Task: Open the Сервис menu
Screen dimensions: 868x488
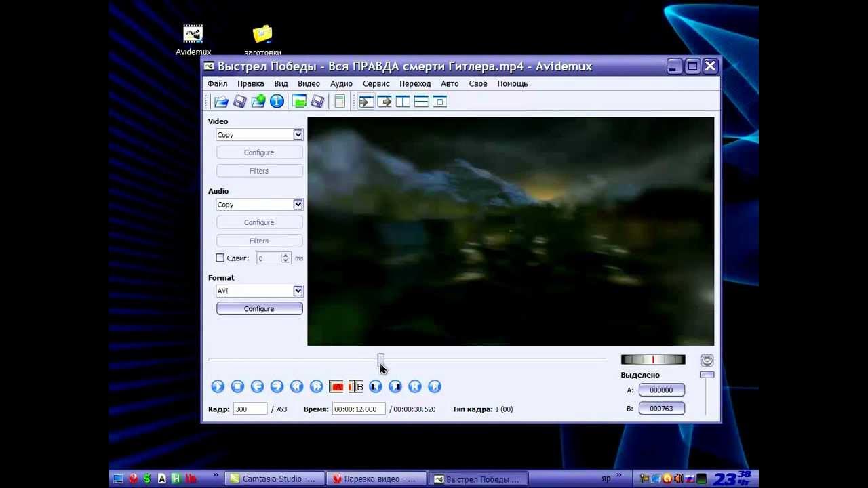Action: (x=376, y=83)
